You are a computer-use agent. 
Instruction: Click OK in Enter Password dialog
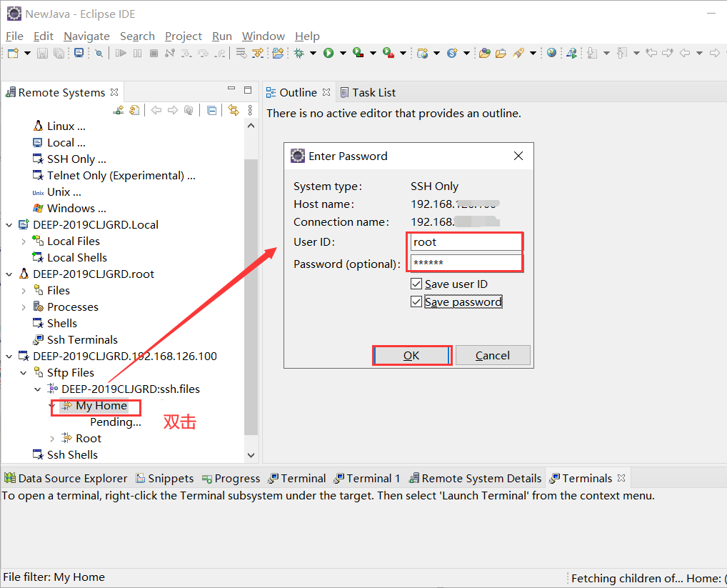[412, 355]
